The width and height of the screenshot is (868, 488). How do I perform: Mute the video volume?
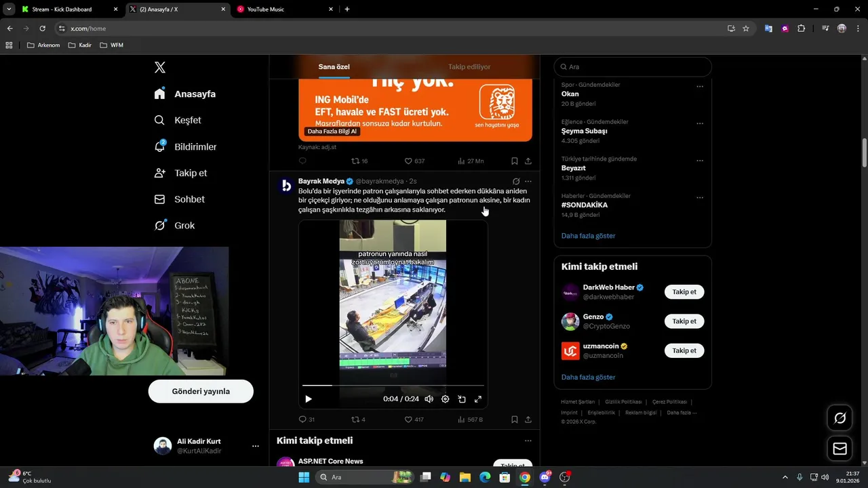pos(429,399)
